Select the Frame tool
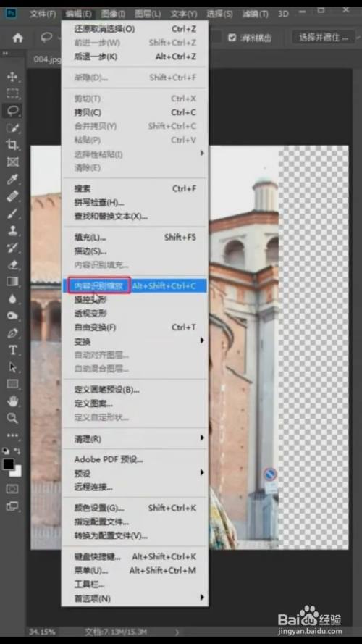362x644 pixels. coord(13,162)
